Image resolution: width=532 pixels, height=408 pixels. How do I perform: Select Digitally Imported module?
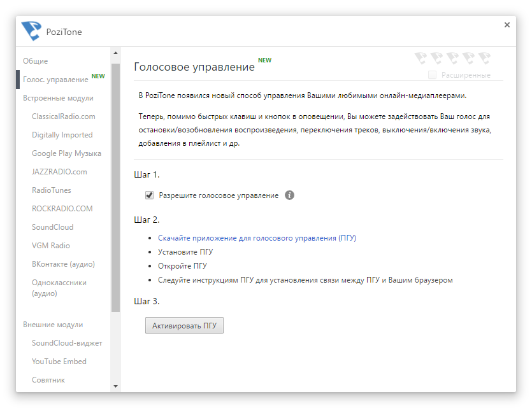coord(62,135)
